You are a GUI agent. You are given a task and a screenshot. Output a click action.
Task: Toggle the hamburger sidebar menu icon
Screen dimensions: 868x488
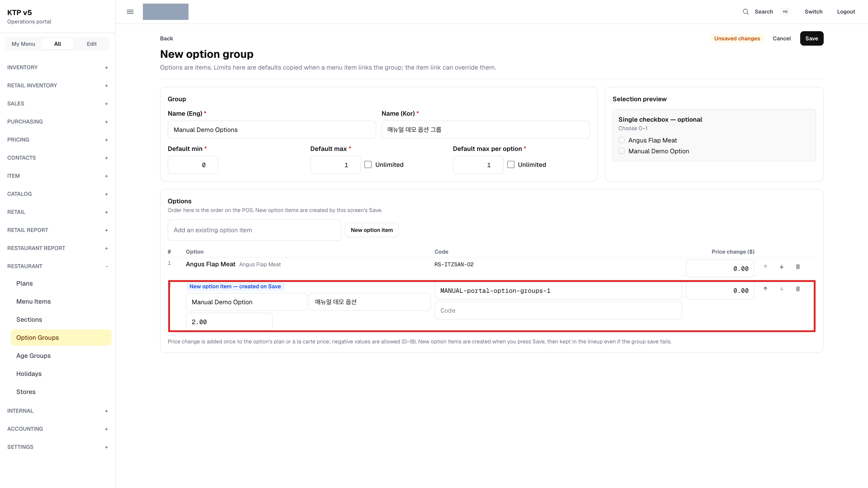[x=130, y=12]
